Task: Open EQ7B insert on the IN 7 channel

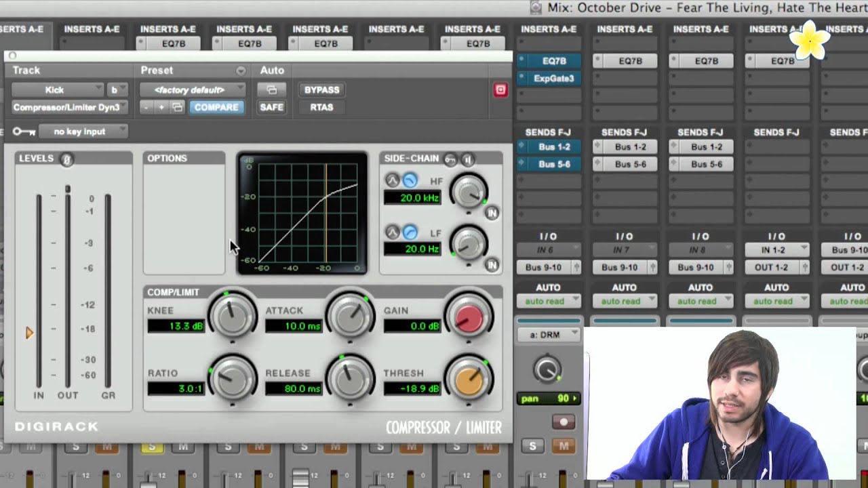Action: 630,61
